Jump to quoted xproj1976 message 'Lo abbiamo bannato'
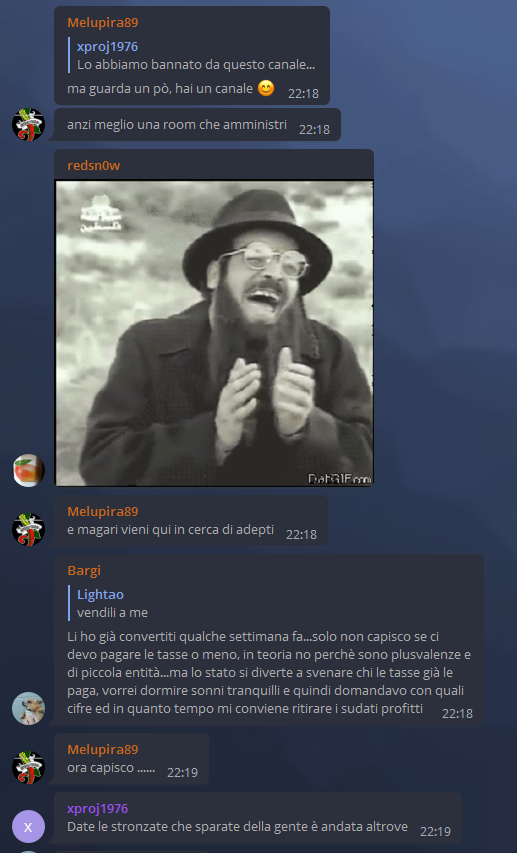This screenshot has height=853, width=517. click(195, 55)
